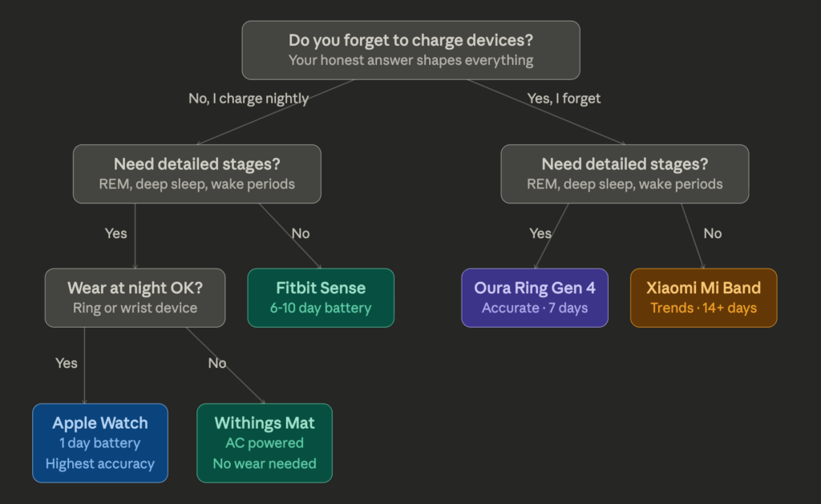The width and height of the screenshot is (821, 504).
Task: Click 'Yes' label leading to Apple Watch
Action: point(67,363)
